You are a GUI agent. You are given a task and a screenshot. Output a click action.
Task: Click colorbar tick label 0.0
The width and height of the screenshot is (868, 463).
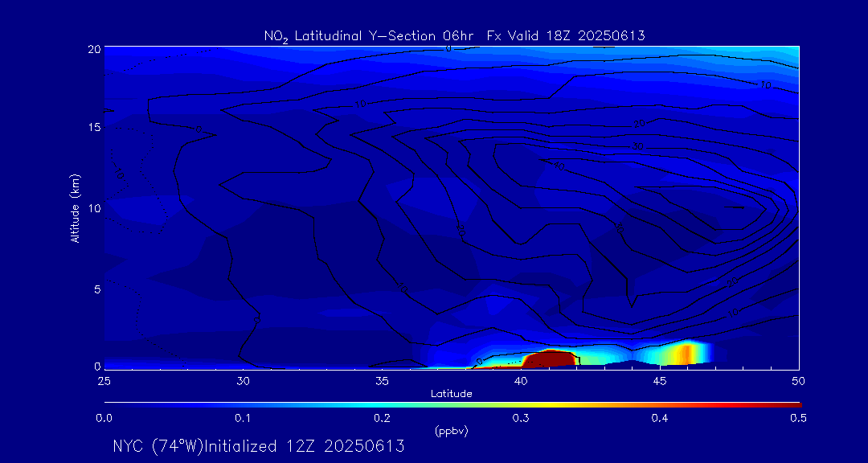(104, 418)
